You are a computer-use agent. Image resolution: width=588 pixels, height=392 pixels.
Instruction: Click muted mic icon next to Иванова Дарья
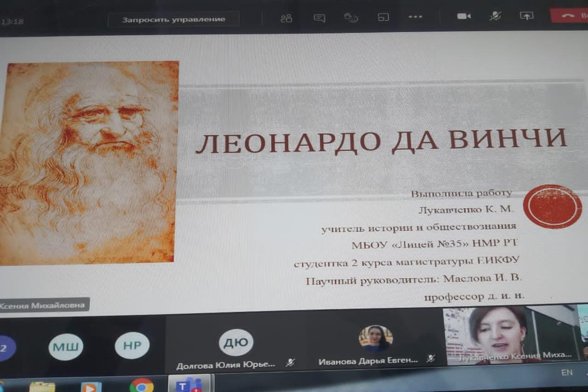tap(430, 359)
